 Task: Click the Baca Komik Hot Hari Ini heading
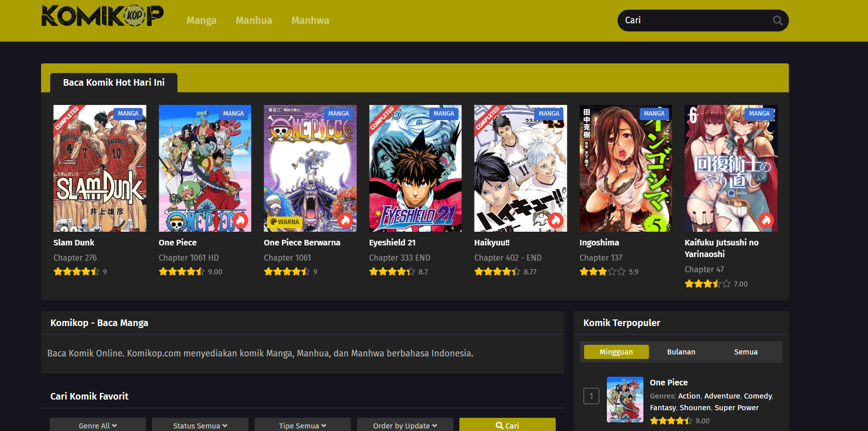[x=114, y=82]
